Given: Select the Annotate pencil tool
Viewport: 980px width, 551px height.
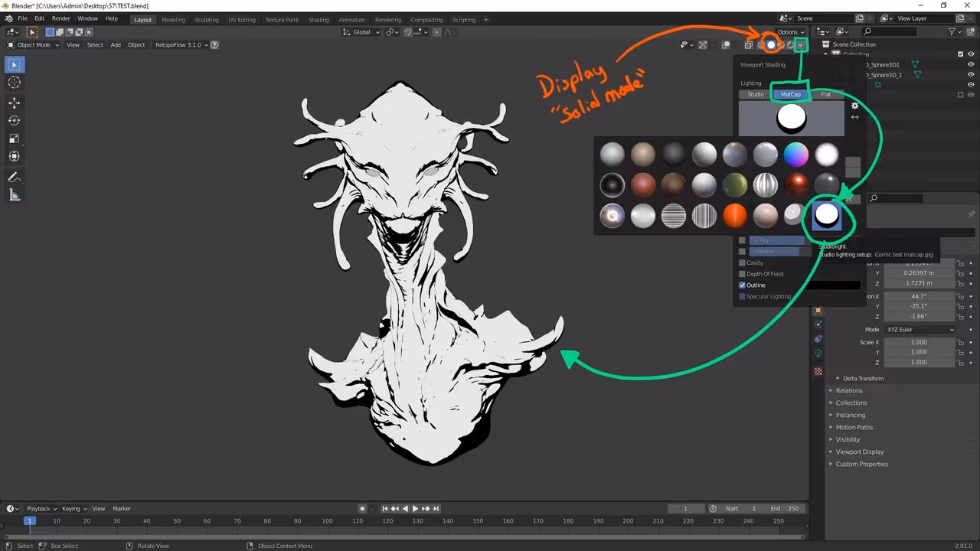Looking at the screenshot, I should pos(14,177).
